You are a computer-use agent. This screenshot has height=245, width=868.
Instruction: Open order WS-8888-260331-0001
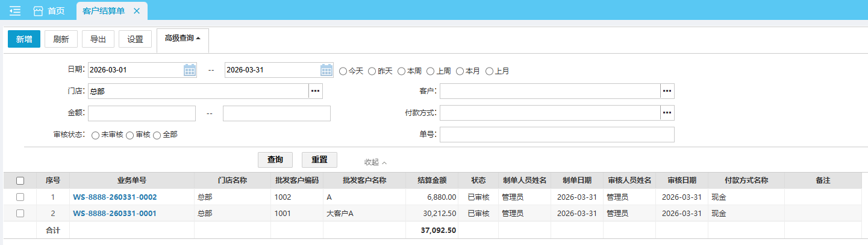114,213
